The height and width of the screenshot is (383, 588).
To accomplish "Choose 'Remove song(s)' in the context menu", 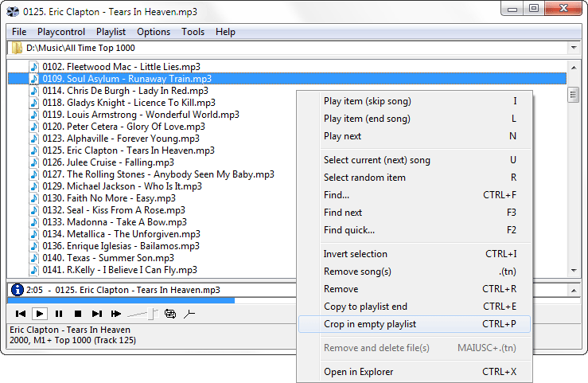I will pyautogui.click(x=415, y=272).
